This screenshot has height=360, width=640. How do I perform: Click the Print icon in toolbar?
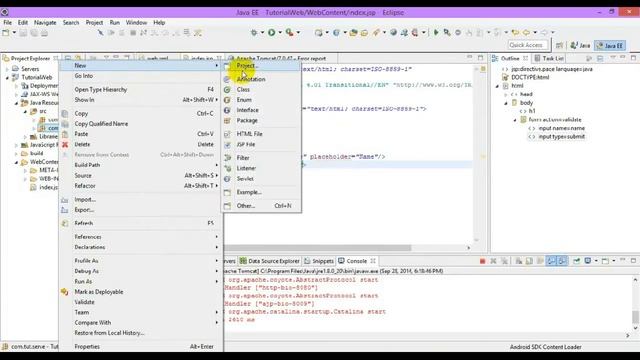tap(44, 33)
